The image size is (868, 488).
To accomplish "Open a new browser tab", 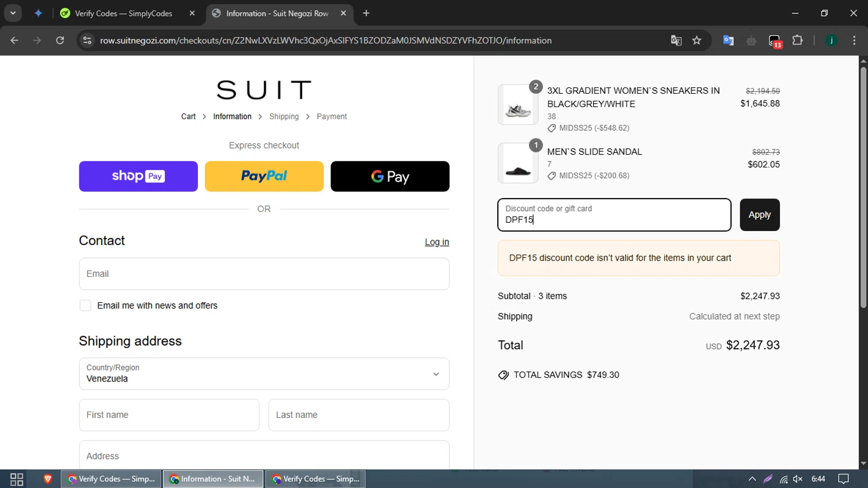I will [366, 13].
